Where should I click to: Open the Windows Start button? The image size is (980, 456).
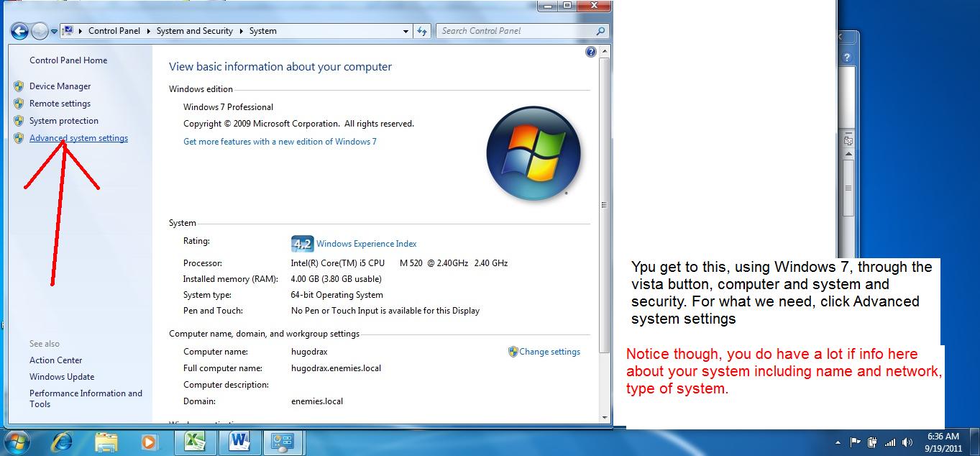pyautogui.click(x=17, y=442)
